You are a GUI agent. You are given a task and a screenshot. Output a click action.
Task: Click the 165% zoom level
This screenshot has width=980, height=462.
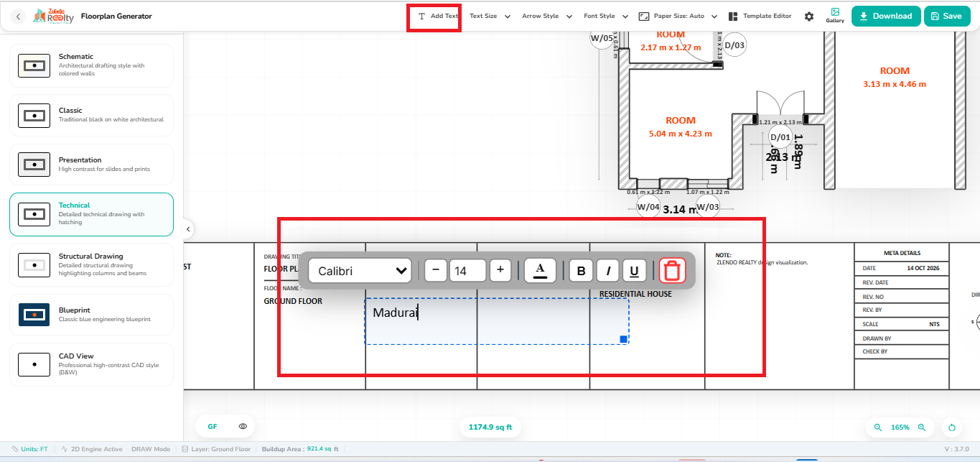click(x=900, y=428)
